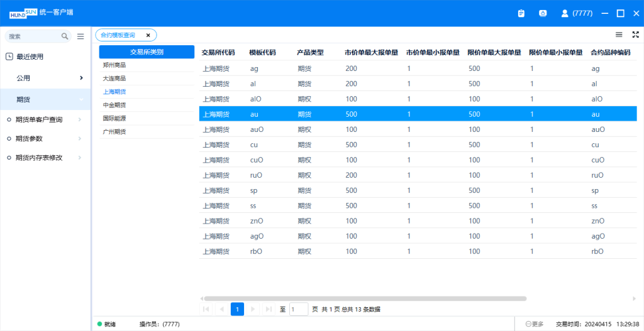This screenshot has width=644, height=331.
Task: Choose 广州期货 from the exchange list
Action: point(114,132)
